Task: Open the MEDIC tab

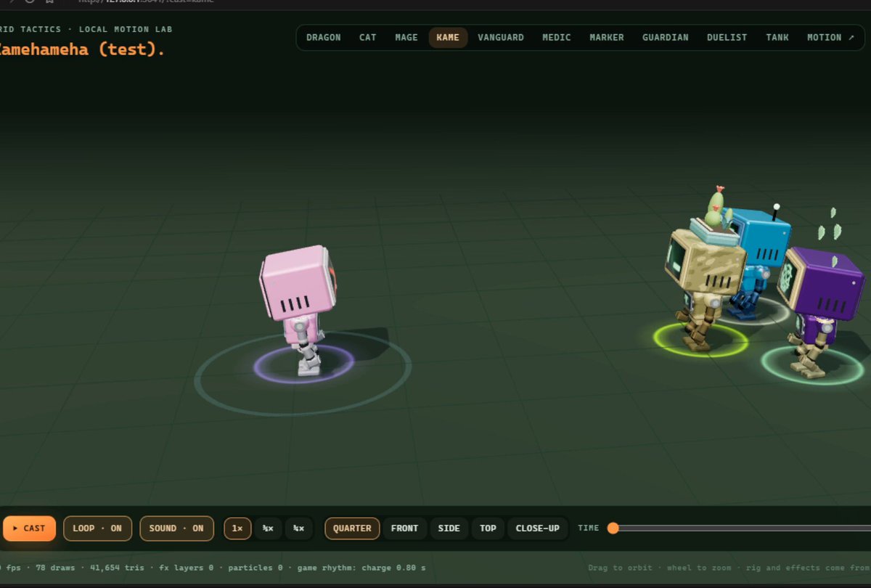Action: pyautogui.click(x=557, y=38)
